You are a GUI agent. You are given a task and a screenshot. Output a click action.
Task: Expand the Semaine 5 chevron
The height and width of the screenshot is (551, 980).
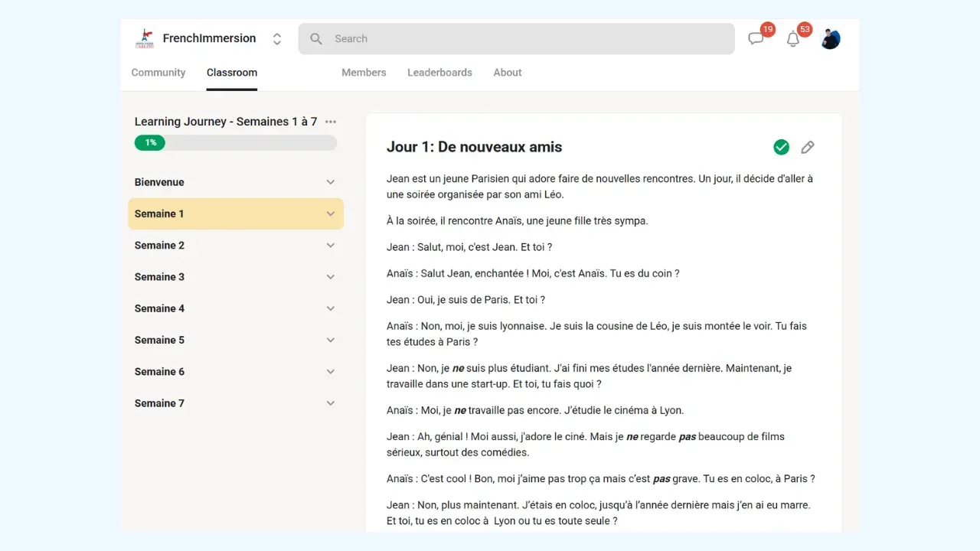click(331, 341)
